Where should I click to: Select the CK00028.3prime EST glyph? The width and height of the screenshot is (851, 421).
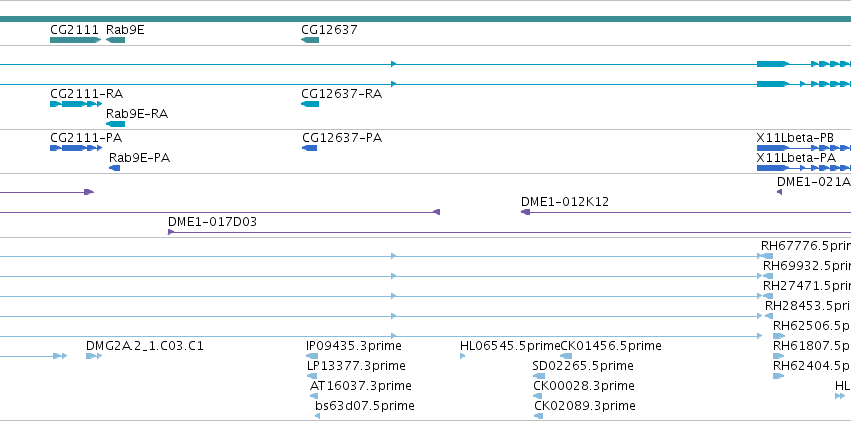(x=538, y=396)
